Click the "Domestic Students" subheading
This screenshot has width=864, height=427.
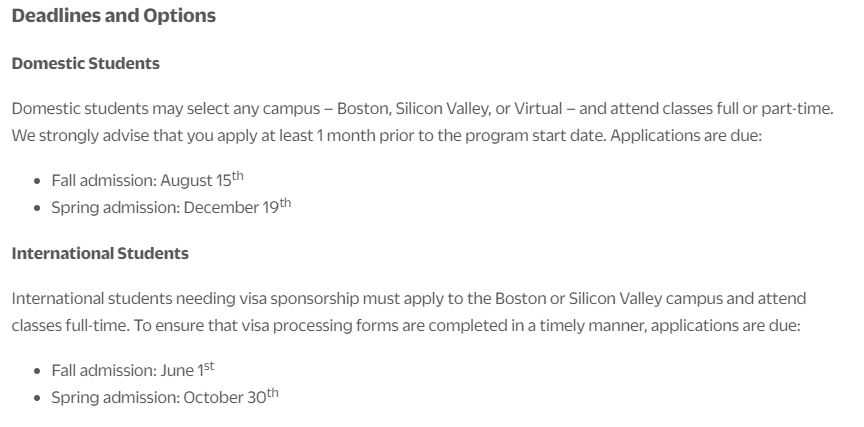85,63
